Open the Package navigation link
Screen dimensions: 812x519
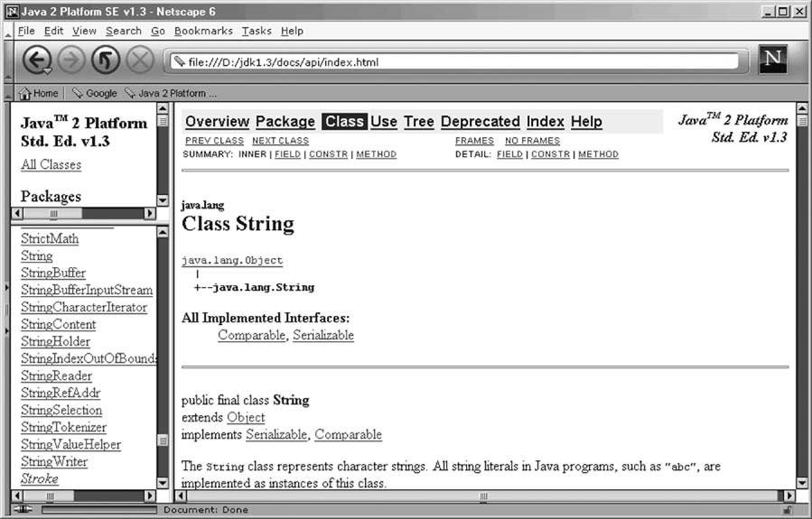[285, 122]
